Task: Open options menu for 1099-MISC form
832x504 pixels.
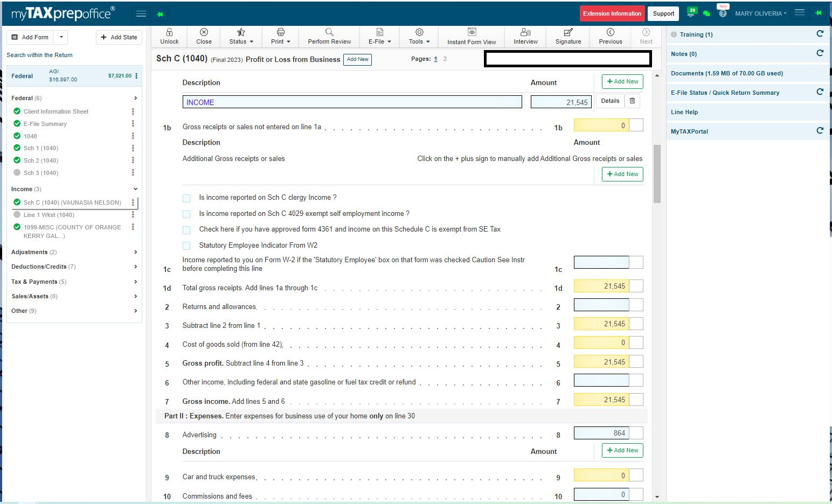Action: (133, 227)
